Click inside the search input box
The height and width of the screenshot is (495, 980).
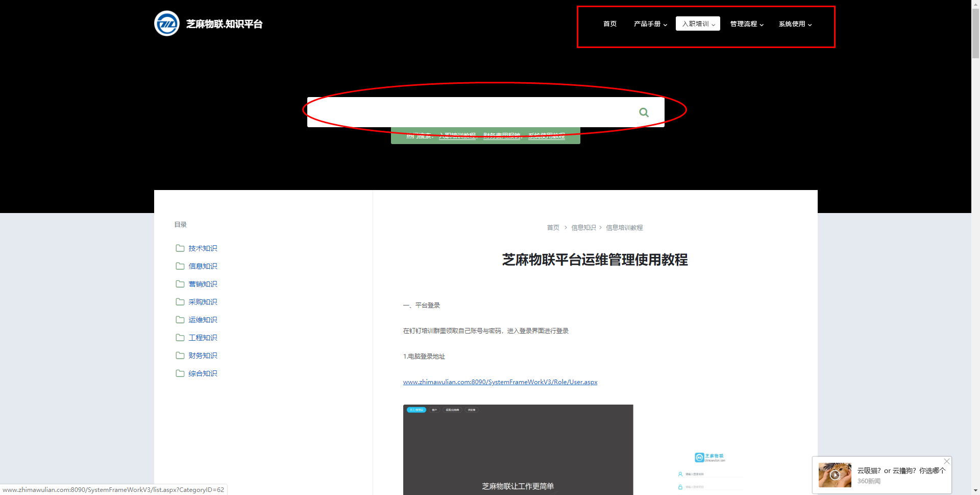(x=470, y=112)
